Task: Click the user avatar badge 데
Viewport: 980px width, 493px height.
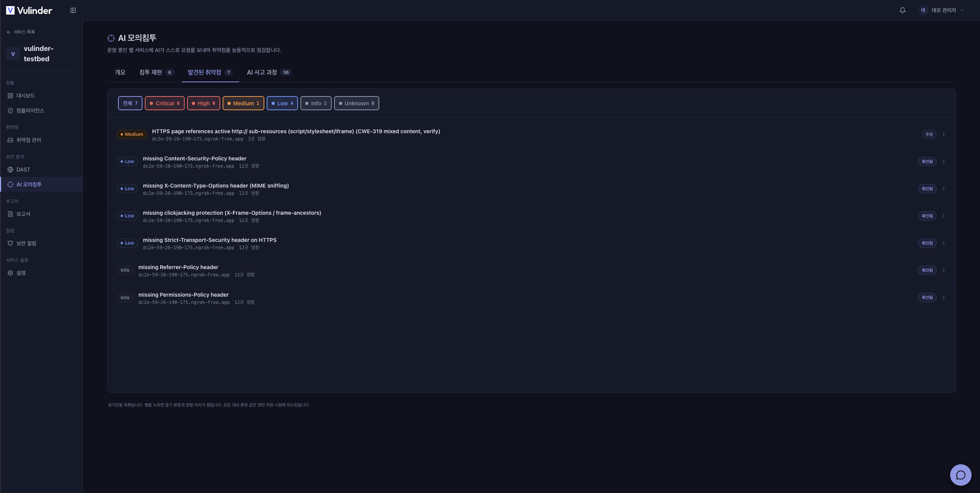Action: pyautogui.click(x=923, y=10)
